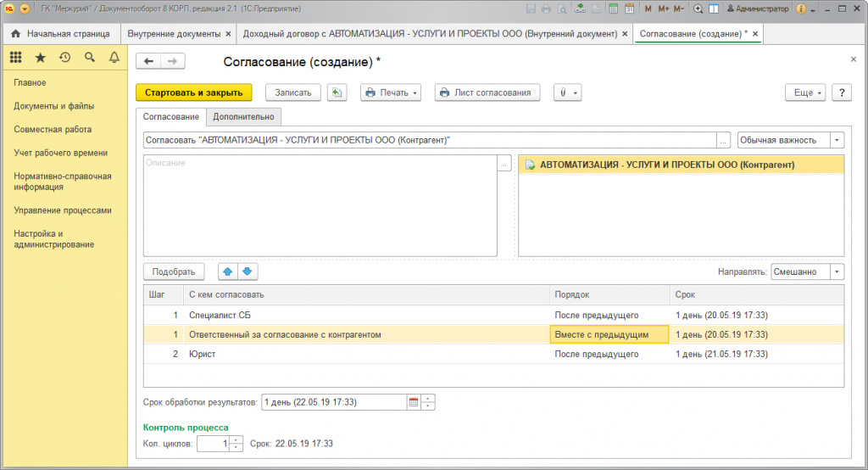
Task: Open Favorites via the star icon
Action: (x=40, y=58)
